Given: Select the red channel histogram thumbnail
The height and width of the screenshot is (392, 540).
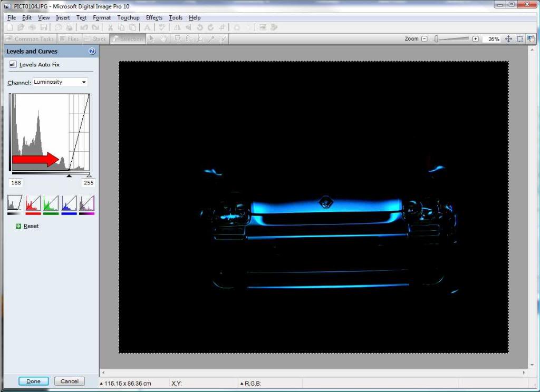Looking at the screenshot, I should (33, 203).
